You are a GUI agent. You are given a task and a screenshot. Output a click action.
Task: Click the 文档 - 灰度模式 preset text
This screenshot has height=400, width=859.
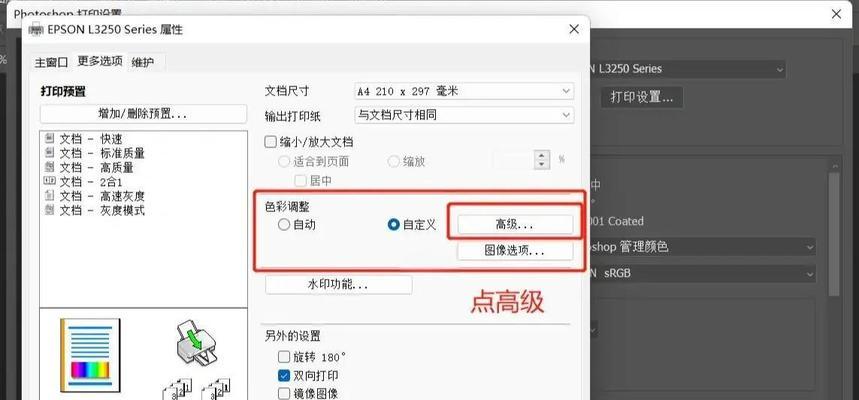[x=102, y=210]
